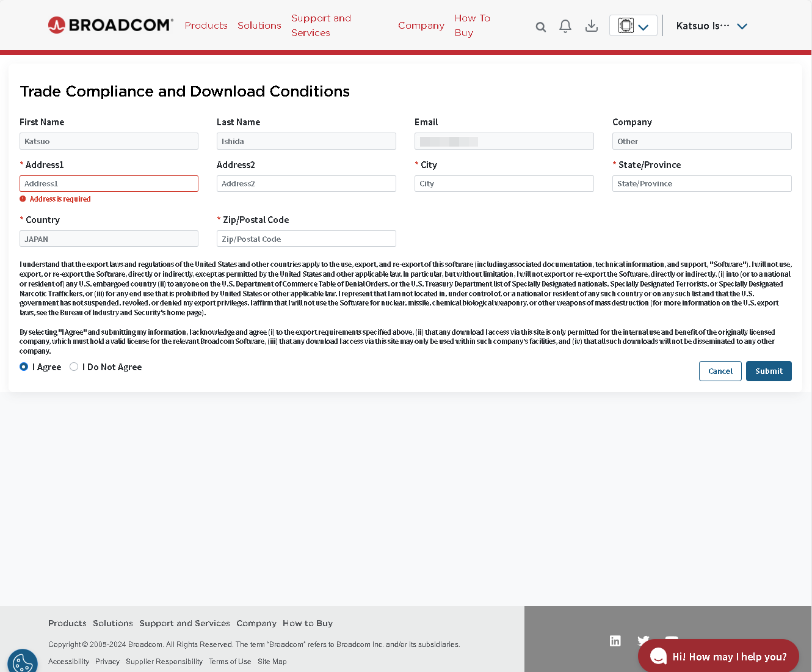Click the First Name field showing Katsuo
Image resolution: width=812 pixels, height=672 pixels.
(109, 141)
